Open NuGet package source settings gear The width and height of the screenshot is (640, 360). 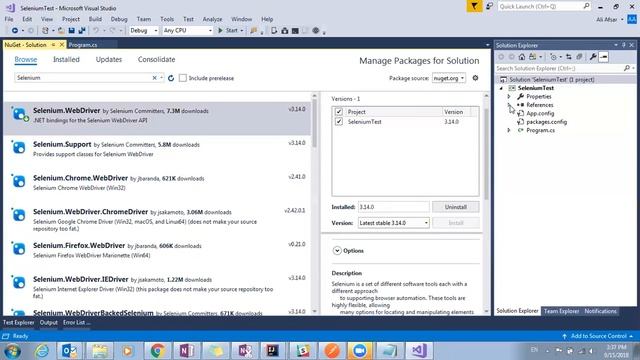point(476,78)
